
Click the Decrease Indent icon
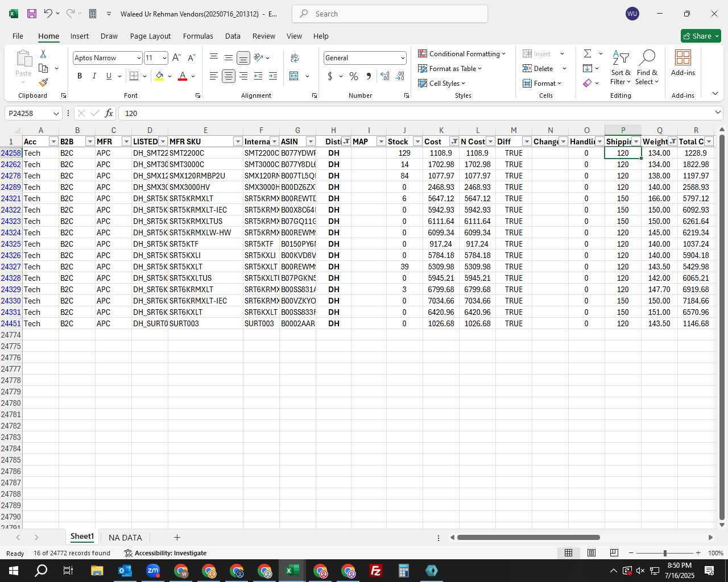point(258,76)
